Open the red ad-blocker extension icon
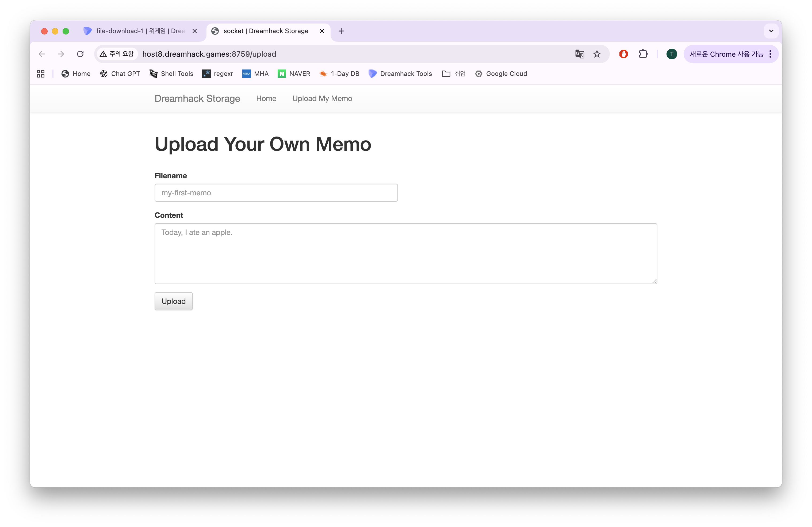The width and height of the screenshot is (812, 527). click(623, 54)
